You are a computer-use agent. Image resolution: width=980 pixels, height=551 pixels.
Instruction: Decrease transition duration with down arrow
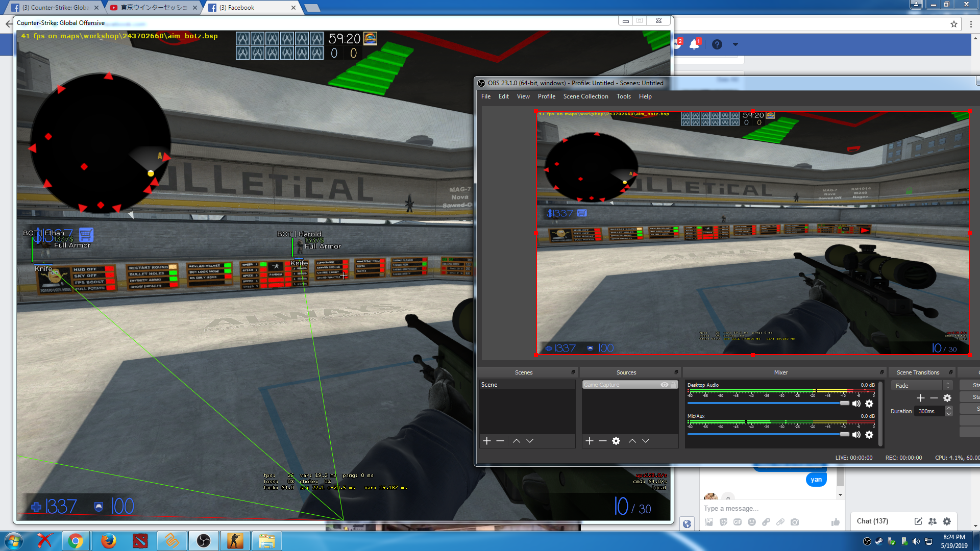click(949, 414)
